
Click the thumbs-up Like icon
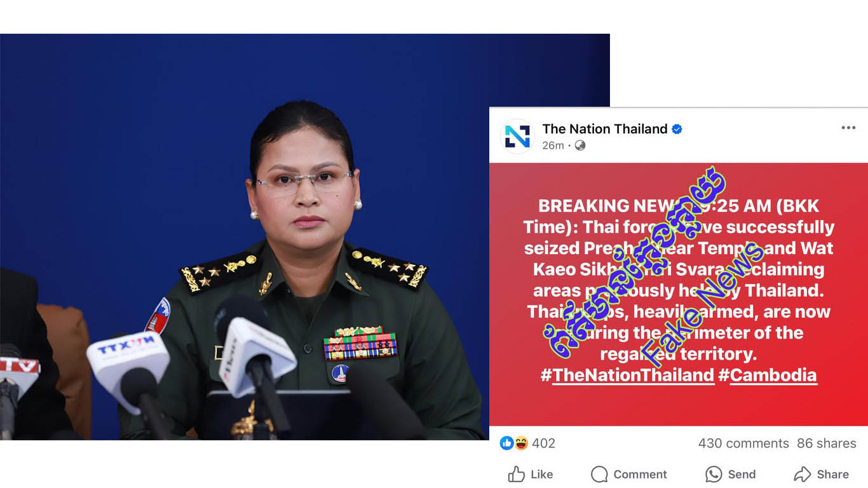(516, 474)
